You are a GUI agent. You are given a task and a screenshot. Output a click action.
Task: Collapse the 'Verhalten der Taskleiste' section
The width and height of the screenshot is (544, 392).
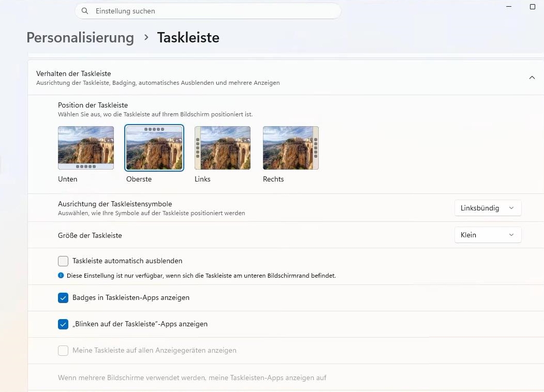(532, 78)
